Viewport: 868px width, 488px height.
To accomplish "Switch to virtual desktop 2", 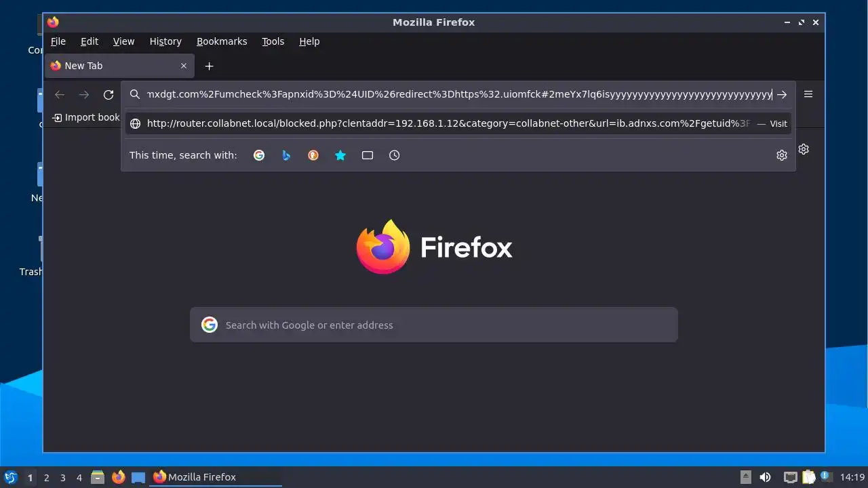I will (x=47, y=478).
